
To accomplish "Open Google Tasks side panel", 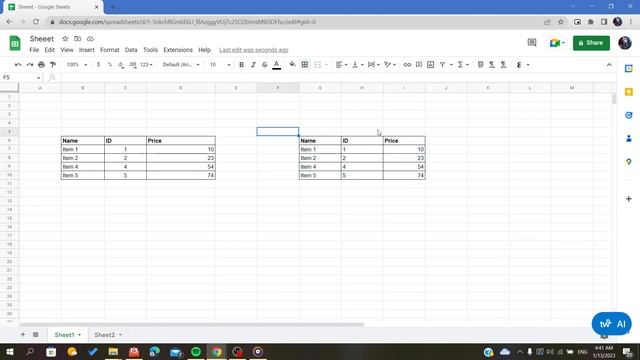I will [x=629, y=115].
